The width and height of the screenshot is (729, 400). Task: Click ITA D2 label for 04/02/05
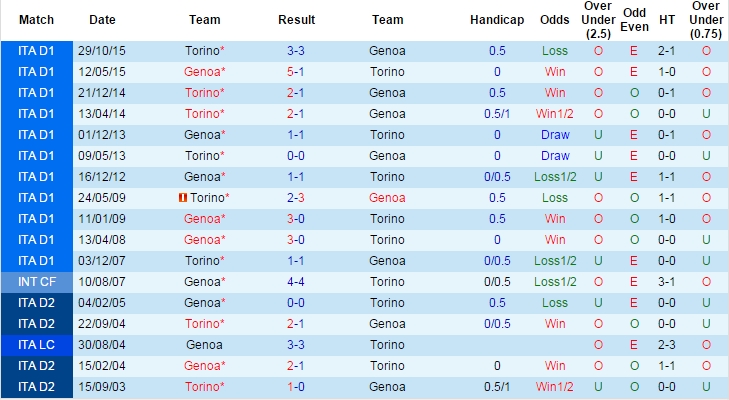coord(37,303)
